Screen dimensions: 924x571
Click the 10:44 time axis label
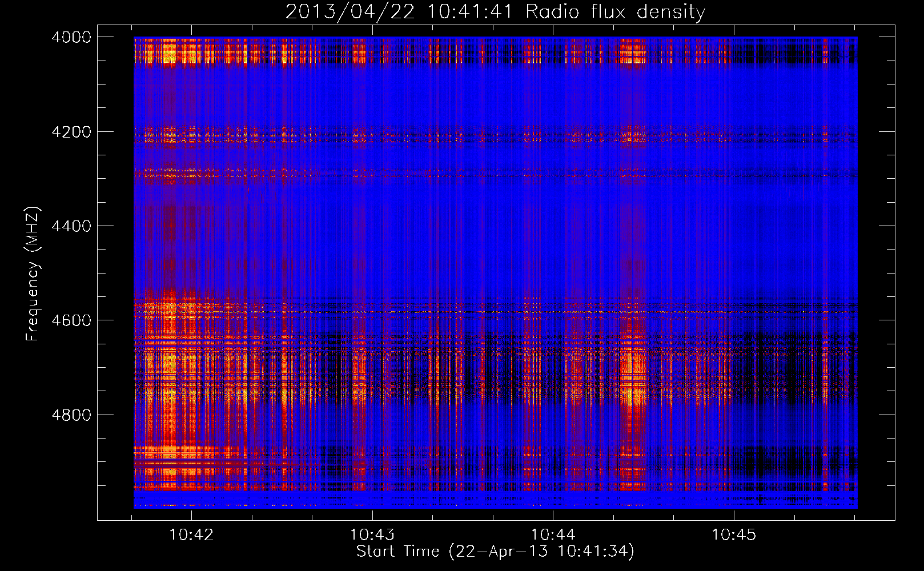(553, 534)
